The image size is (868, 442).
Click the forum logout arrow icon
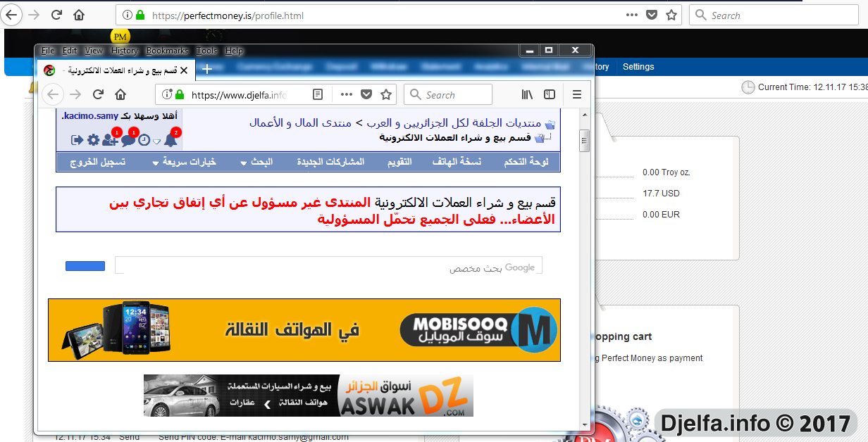click(x=77, y=140)
